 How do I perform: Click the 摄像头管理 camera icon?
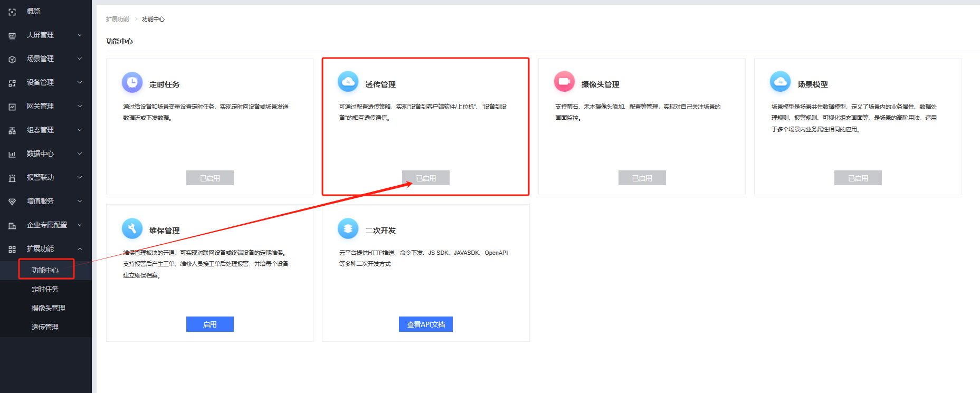564,82
